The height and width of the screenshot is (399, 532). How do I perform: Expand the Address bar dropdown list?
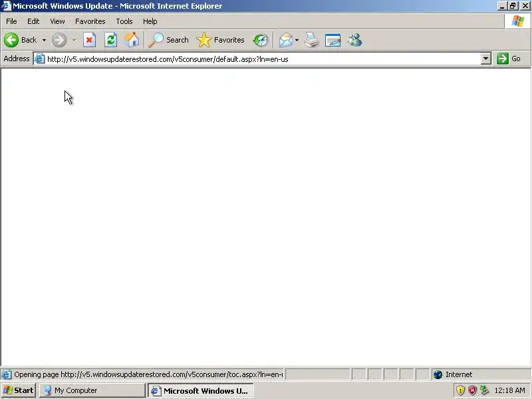click(x=486, y=59)
